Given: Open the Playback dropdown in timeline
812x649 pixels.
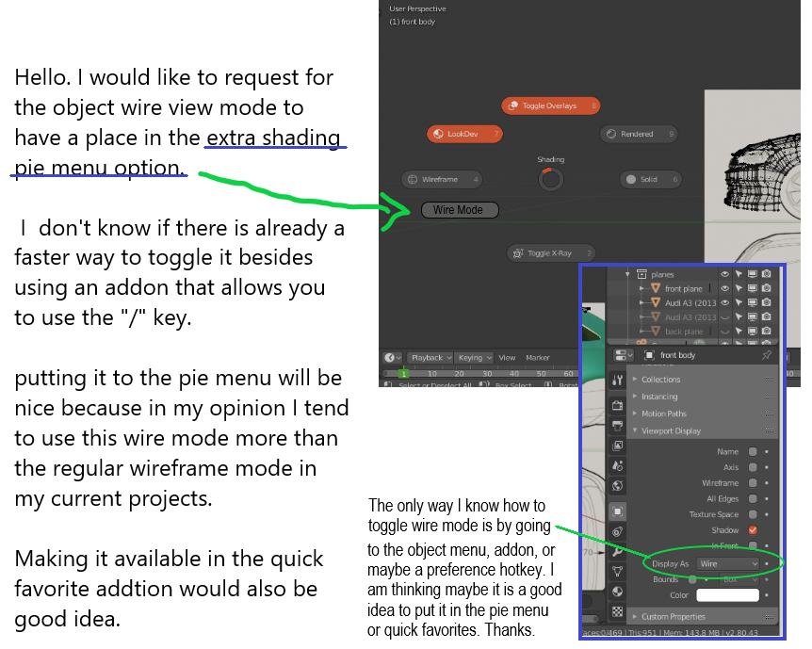Looking at the screenshot, I should [x=430, y=357].
